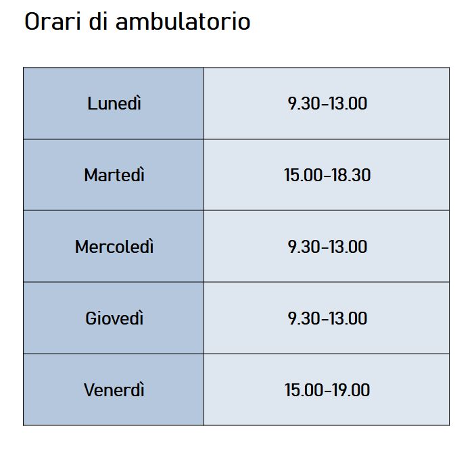476x453 pixels.
Task: Select the Martedì day cell
Action: 114,175
